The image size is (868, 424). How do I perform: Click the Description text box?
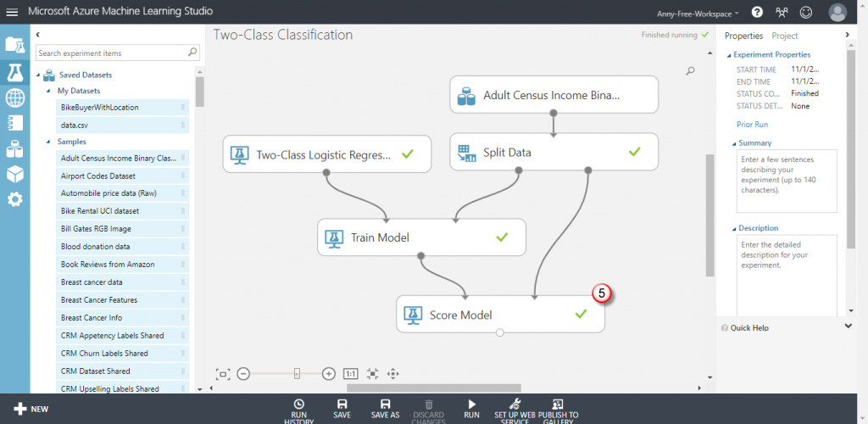click(x=787, y=276)
